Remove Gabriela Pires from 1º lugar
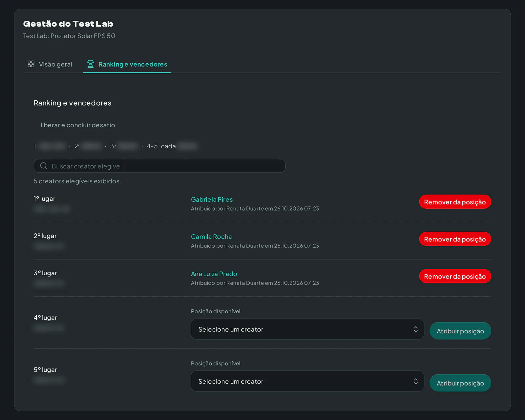 click(455, 202)
